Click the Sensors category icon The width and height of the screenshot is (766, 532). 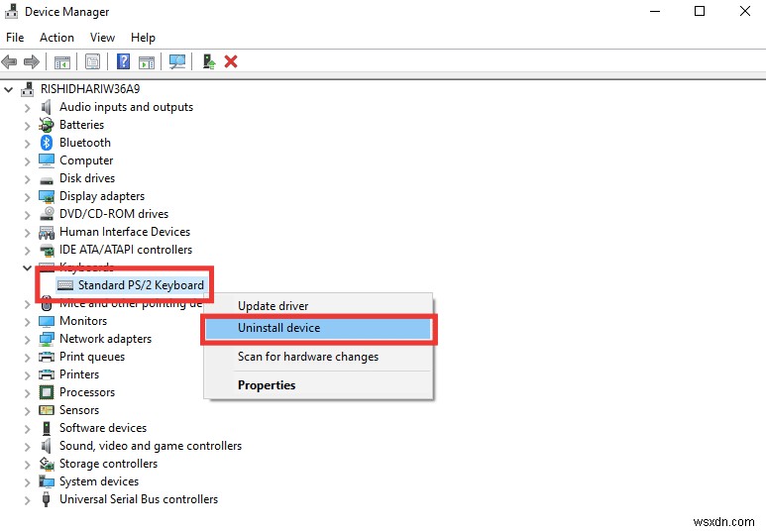coord(47,410)
